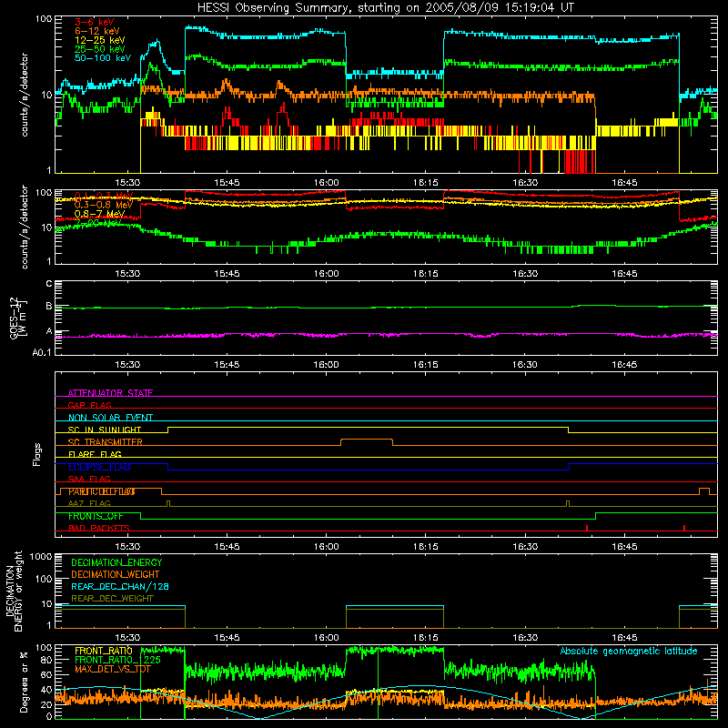Click the second red BAD_PACKETS spike
Viewport: 728px width, 728px height.
pos(684,528)
